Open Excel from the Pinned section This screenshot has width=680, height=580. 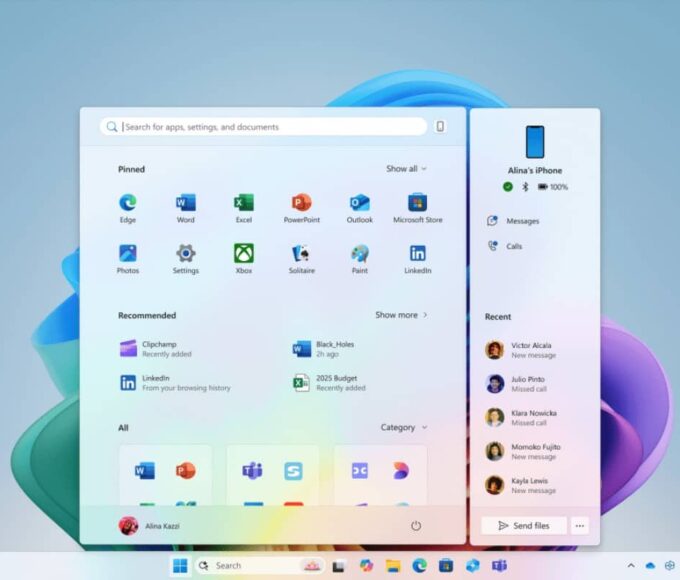[x=244, y=208]
